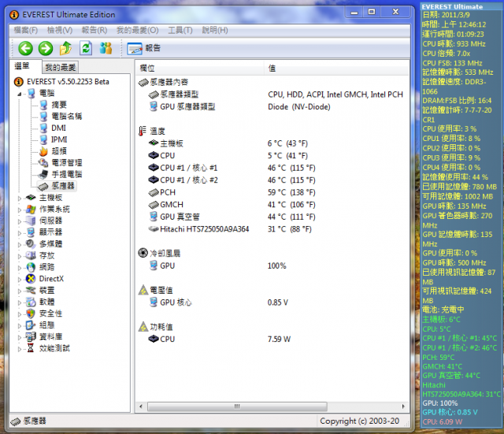The height and width of the screenshot is (434, 504).
Task: Click the 組態 configuration icon
Action: [31, 325]
